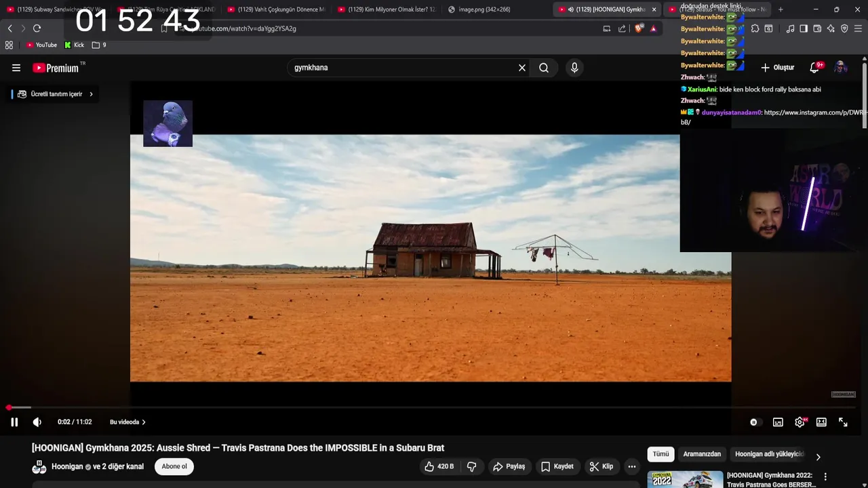This screenshot has height=488, width=868.
Task: Open the Leo AI sparkle icon
Action: [831, 28]
